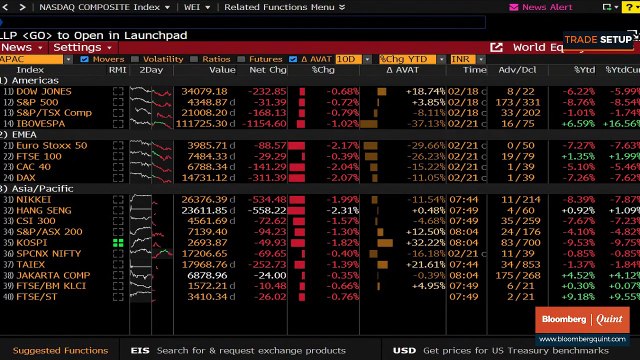
Task: Enable the Volatility checkbox
Action: tap(135, 59)
